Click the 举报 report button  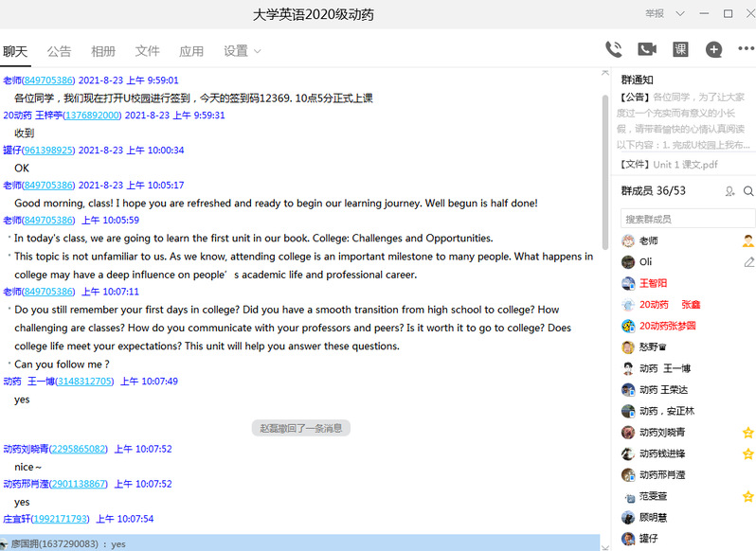click(x=655, y=13)
